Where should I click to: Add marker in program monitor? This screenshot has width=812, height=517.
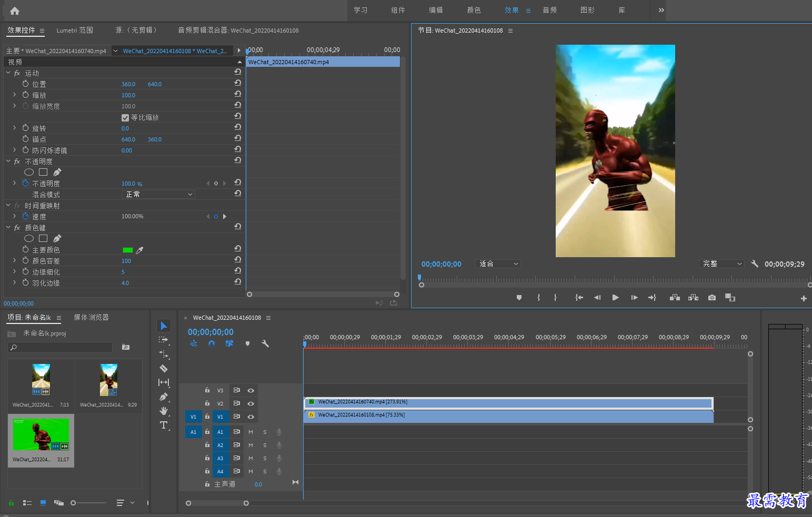(x=519, y=298)
